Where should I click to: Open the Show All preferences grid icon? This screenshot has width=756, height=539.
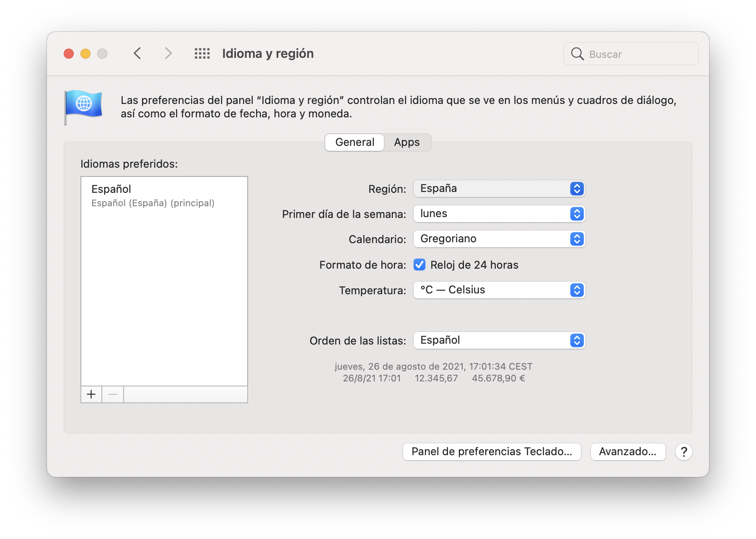point(202,54)
